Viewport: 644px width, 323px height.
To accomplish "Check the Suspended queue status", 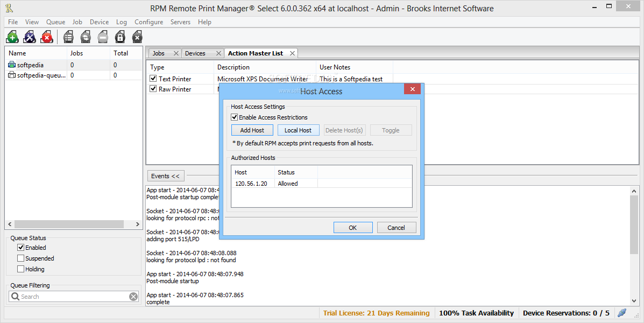I will pyautogui.click(x=20, y=258).
